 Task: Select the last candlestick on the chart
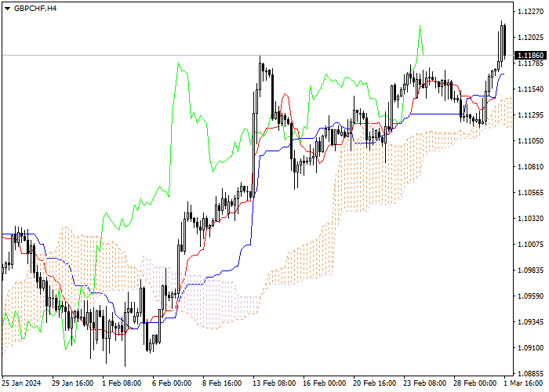(x=504, y=40)
